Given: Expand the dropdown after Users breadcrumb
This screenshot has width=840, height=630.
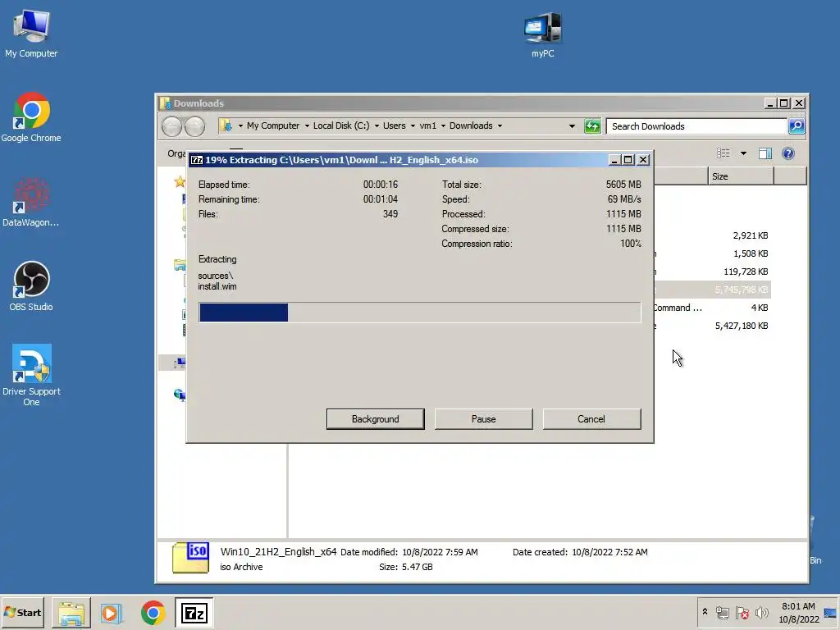Looking at the screenshot, I should 413,126.
